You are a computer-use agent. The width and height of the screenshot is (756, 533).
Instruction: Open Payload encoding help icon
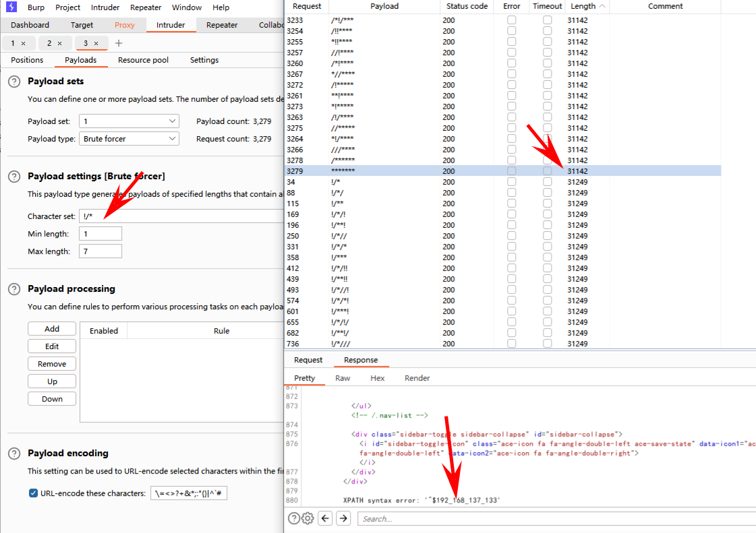click(x=14, y=453)
